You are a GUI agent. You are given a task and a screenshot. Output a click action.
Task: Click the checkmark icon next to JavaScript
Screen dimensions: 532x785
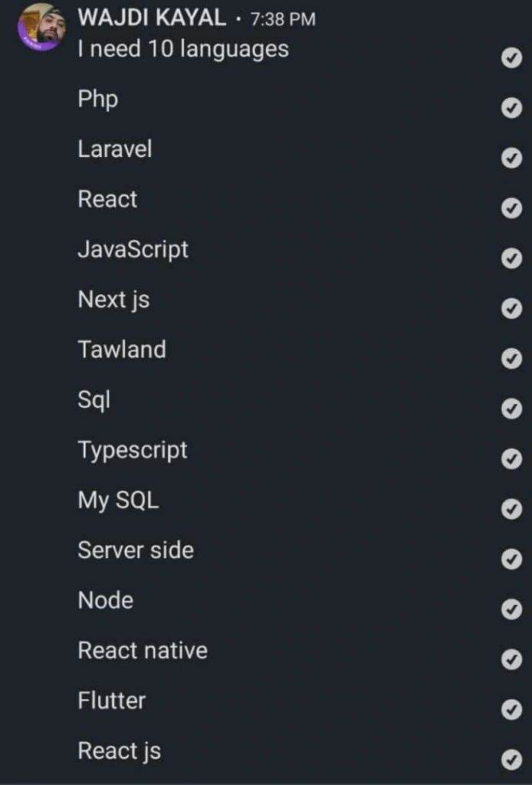coord(511,258)
